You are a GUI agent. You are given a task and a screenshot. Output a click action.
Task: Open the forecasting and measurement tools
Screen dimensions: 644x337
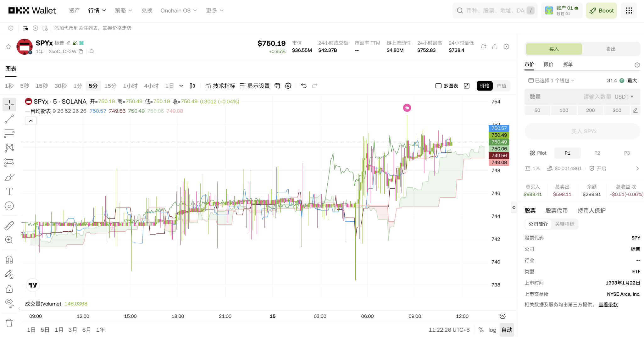(9, 163)
